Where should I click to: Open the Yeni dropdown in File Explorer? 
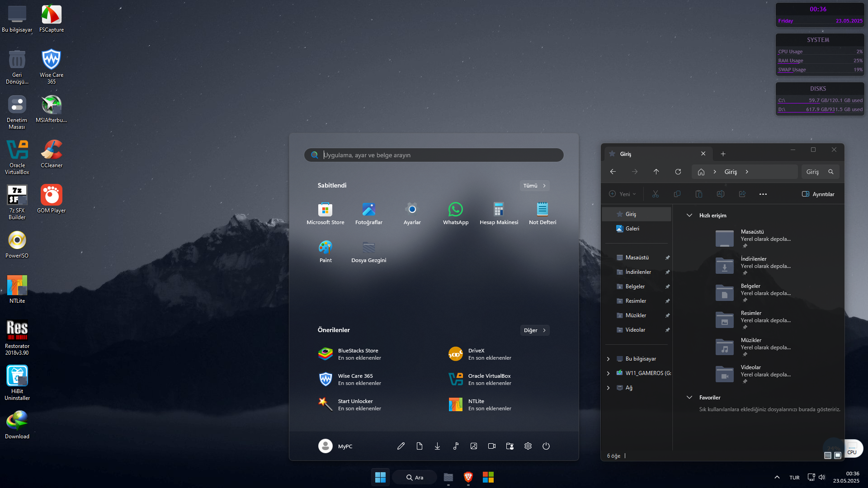point(623,194)
